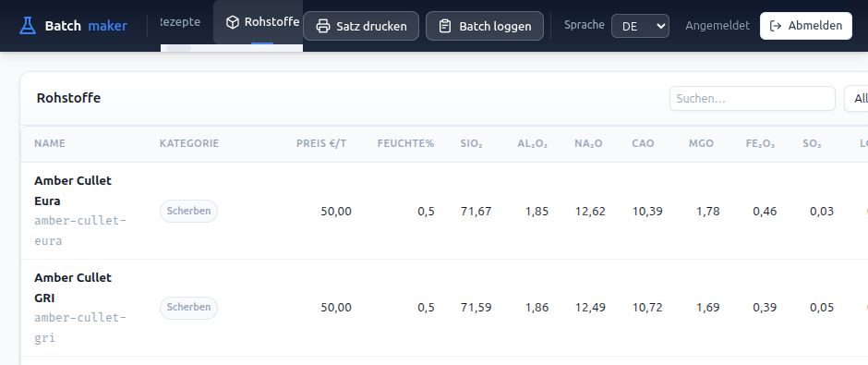Click the cube icon on Rohstoffe tab

click(233, 22)
